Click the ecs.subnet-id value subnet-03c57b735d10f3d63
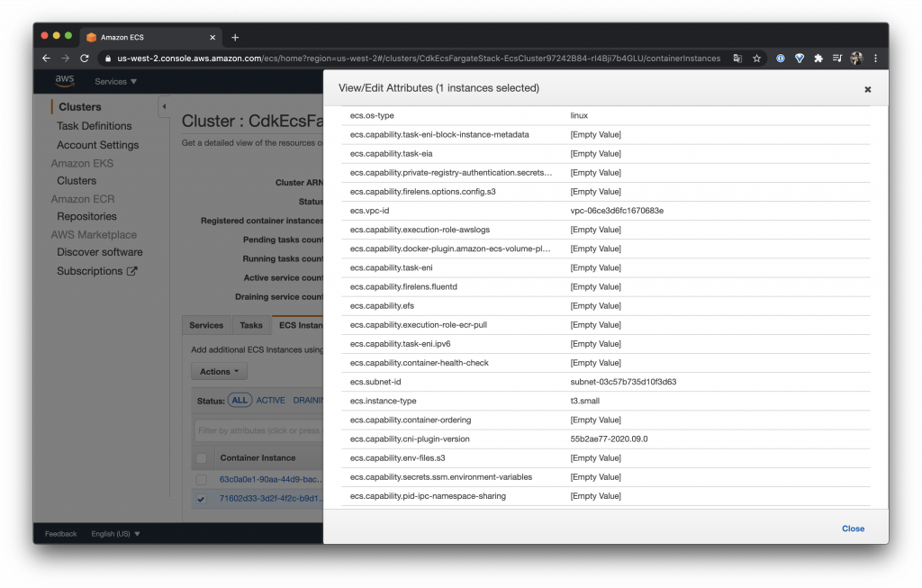This screenshot has width=922, height=588. [623, 382]
